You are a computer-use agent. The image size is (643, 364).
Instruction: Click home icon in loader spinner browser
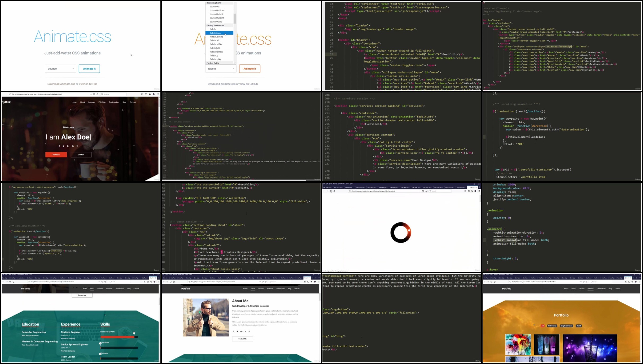[334, 191]
